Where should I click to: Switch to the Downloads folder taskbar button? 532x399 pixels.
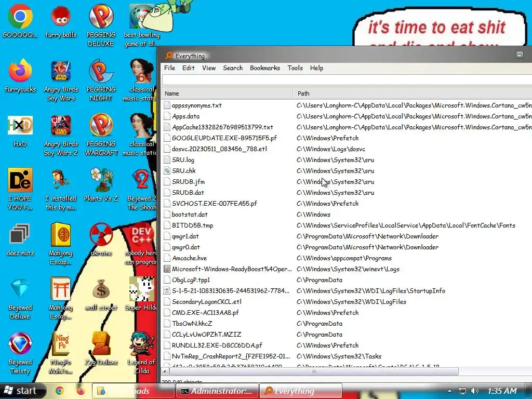point(133,391)
